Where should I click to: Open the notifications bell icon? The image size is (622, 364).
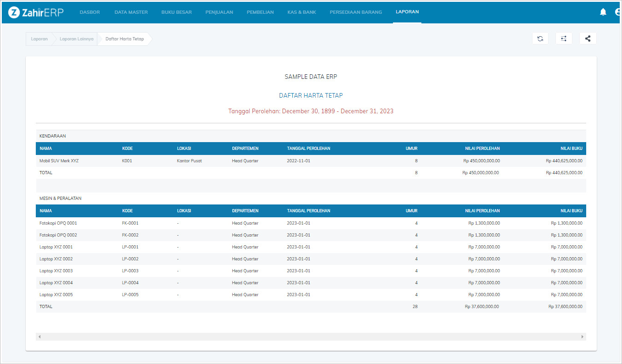pyautogui.click(x=603, y=12)
